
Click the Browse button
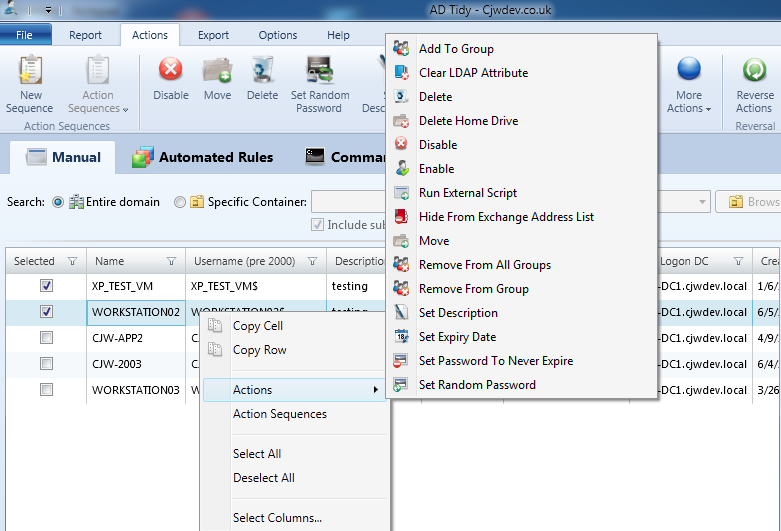tap(749, 202)
